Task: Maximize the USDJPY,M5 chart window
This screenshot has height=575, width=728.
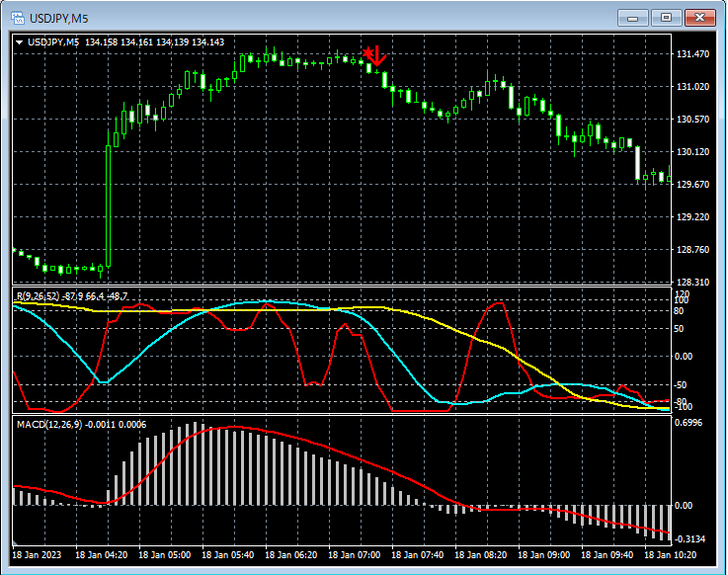Action: pyautogui.click(x=667, y=17)
